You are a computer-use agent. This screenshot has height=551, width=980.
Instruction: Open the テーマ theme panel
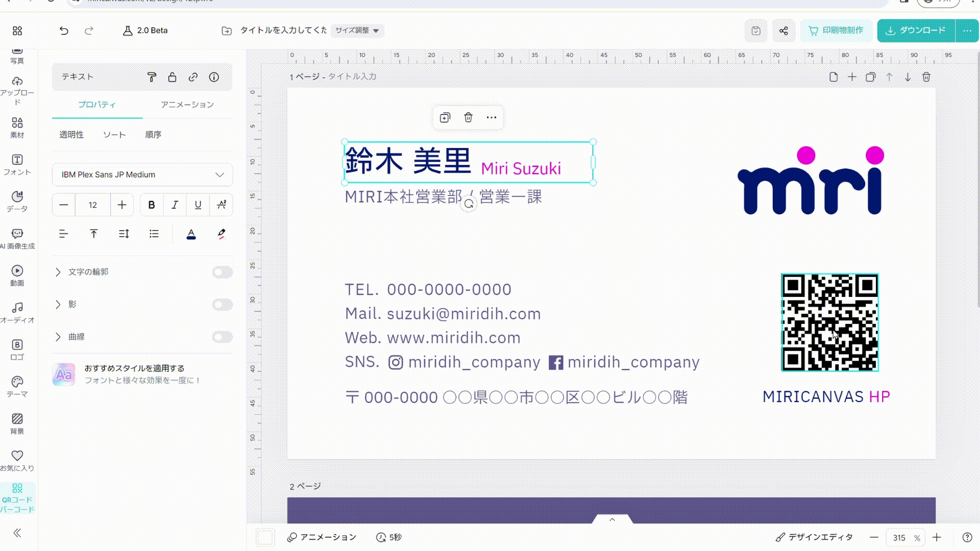click(17, 387)
